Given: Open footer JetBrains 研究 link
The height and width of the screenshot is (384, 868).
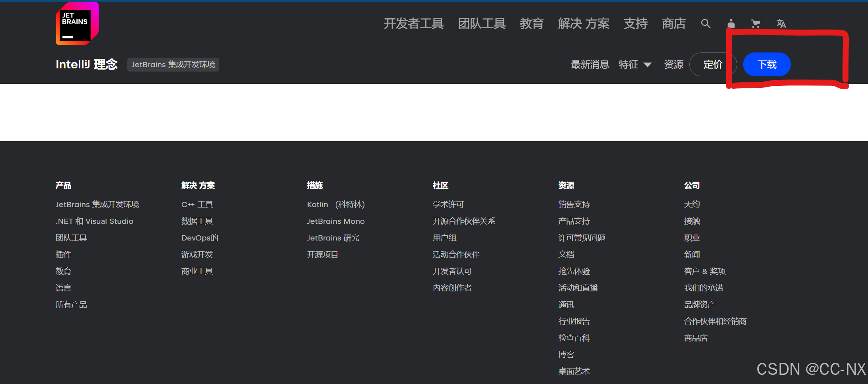Looking at the screenshot, I should click(x=333, y=238).
